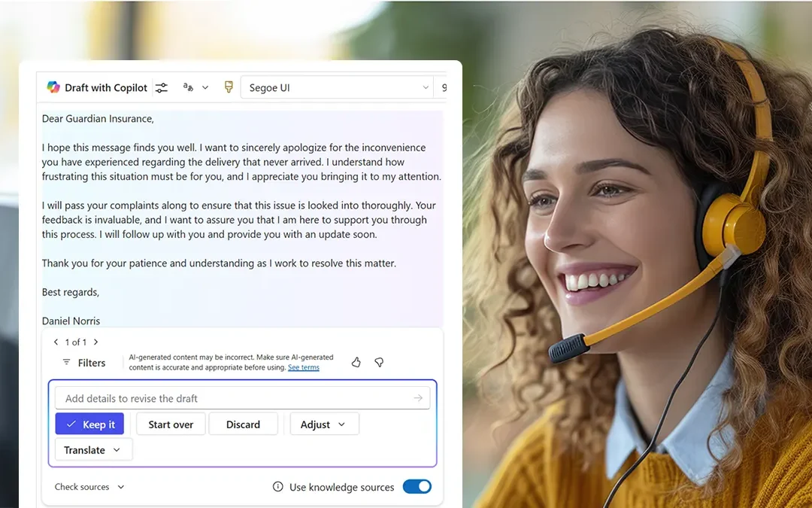Click the translate language icon in toolbar

188,87
